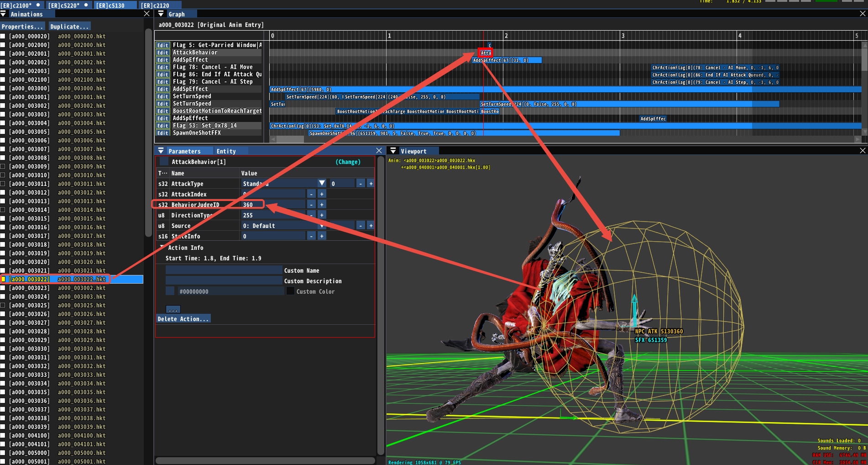This screenshot has width=868, height=465.
Task: Decrease AttackType value with the minus button
Action: [361, 184]
